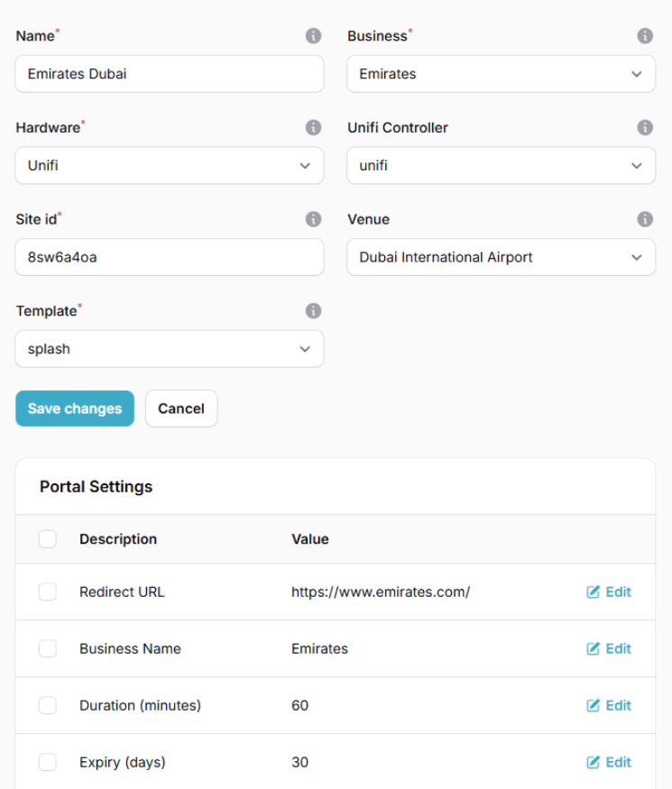The width and height of the screenshot is (672, 789).
Task: Click the info icon next to Name
Action: 313,36
